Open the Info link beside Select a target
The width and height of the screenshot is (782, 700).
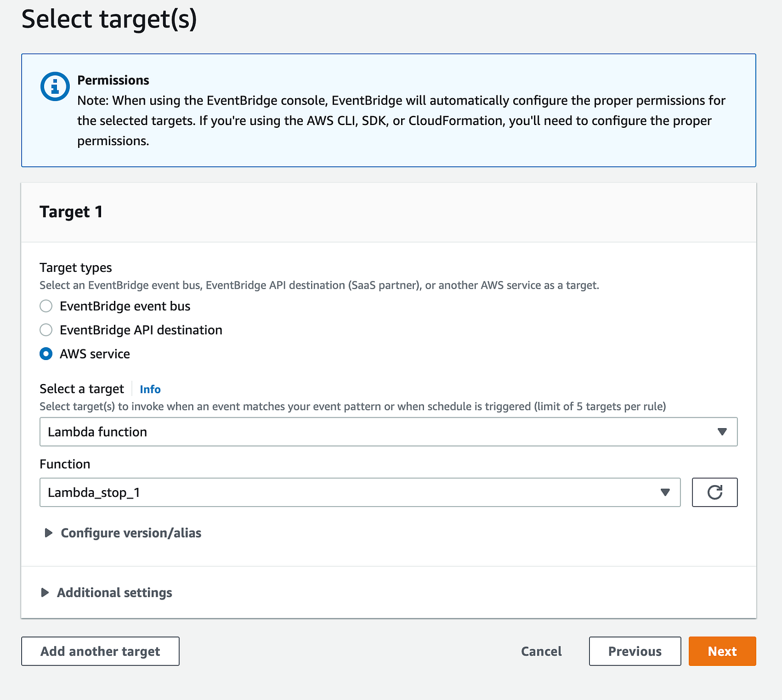(150, 389)
